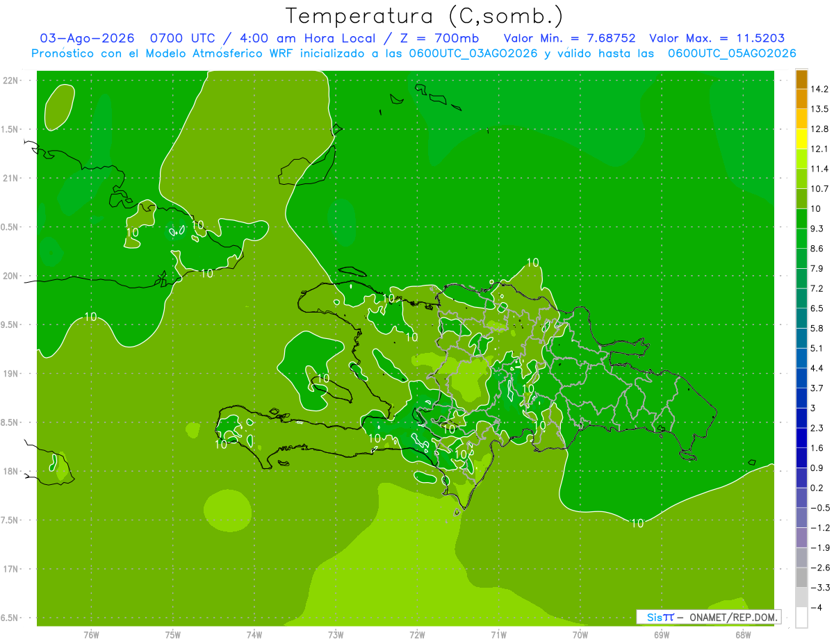Click the "70W" longitude label
This screenshot has width=834, height=644.
coord(580,634)
